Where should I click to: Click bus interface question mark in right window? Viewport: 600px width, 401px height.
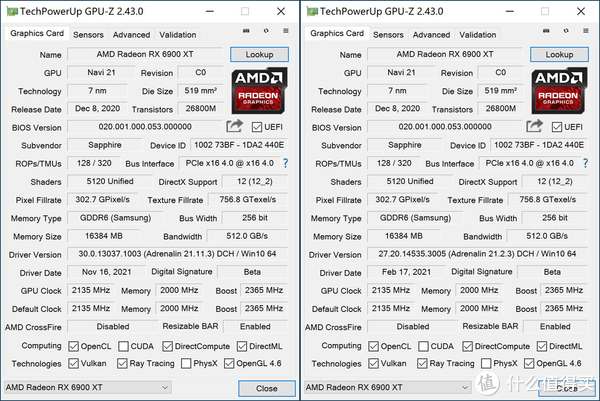pos(585,163)
